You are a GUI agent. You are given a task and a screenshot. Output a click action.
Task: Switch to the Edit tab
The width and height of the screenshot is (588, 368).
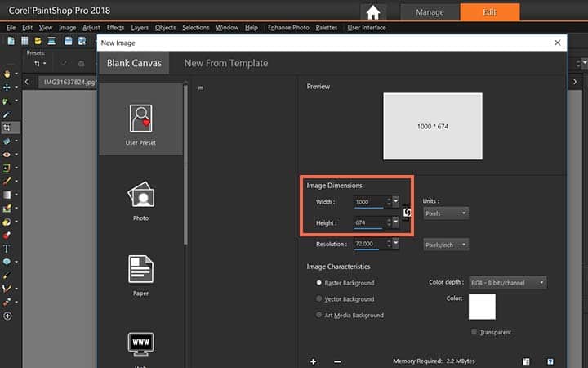[490, 12]
